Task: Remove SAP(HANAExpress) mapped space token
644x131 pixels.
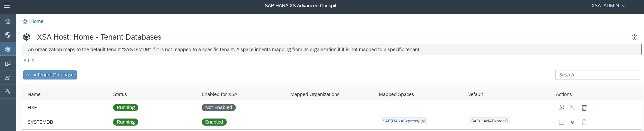Action: [423, 121]
